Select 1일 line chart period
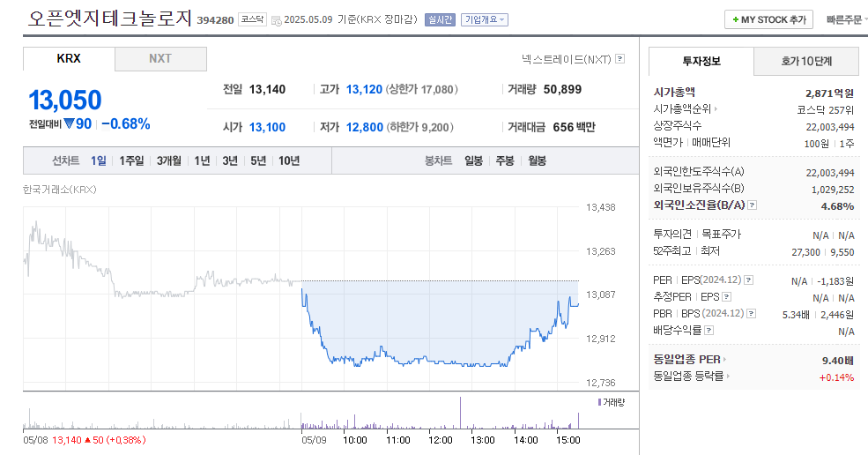This screenshot has width=868, height=455. tap(99, 160)
